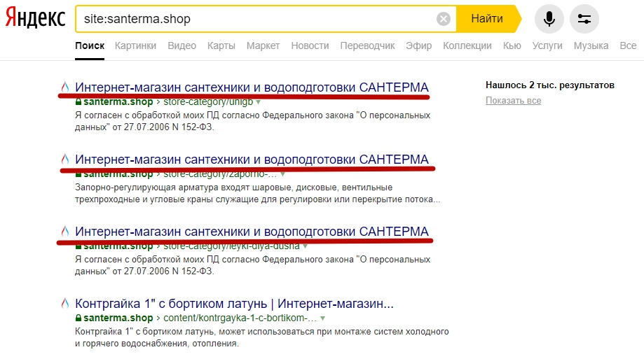The image size is (644, 359).
Task: Expand the dropdown arrow after store-category/zaporno-…
Action: [282, 174]
